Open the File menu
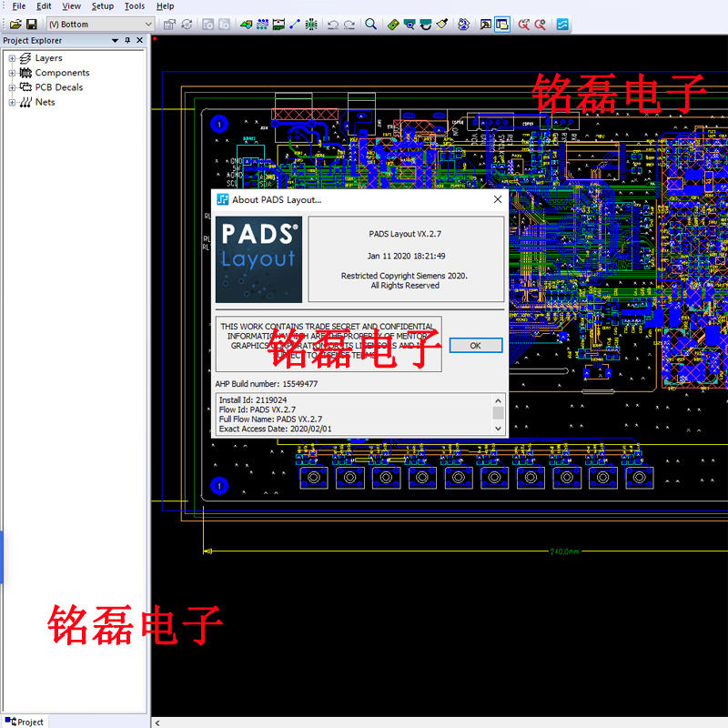This screenshot has width=728, height=728. click(19, 6)
